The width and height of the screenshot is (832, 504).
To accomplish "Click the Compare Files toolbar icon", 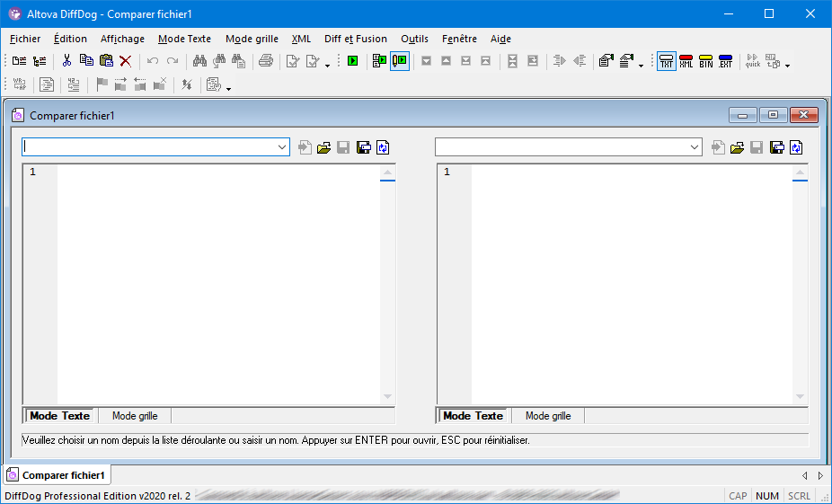I will [19, 61].
